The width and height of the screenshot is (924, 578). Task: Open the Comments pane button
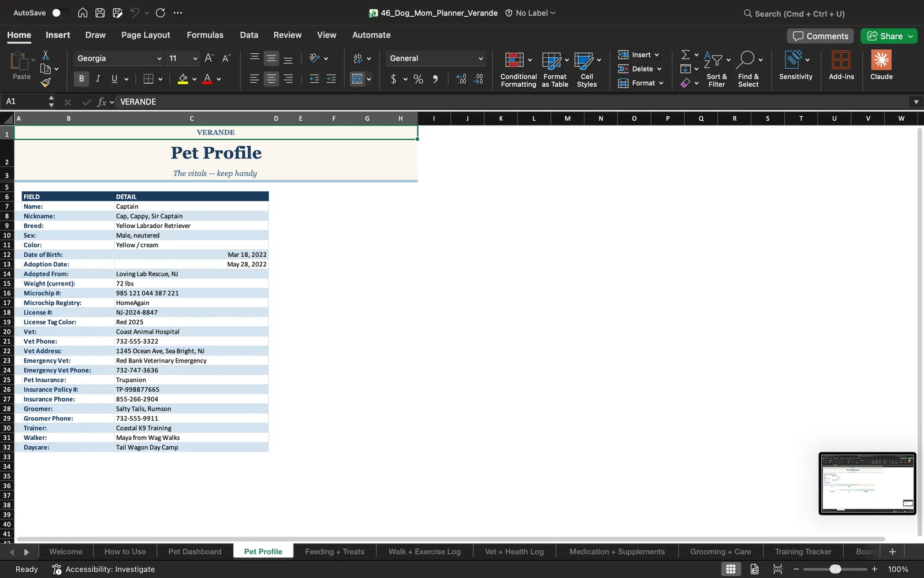click(821, 36)
